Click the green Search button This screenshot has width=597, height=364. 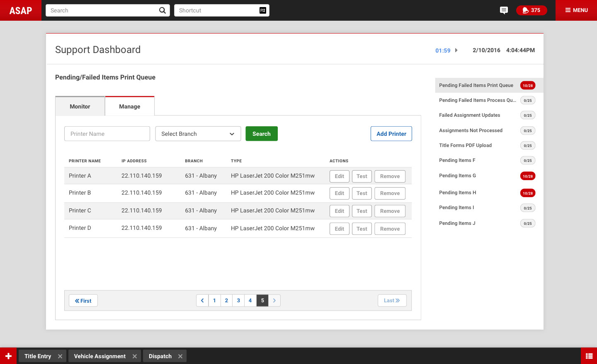pyautogui.click(x=261, y=134)
